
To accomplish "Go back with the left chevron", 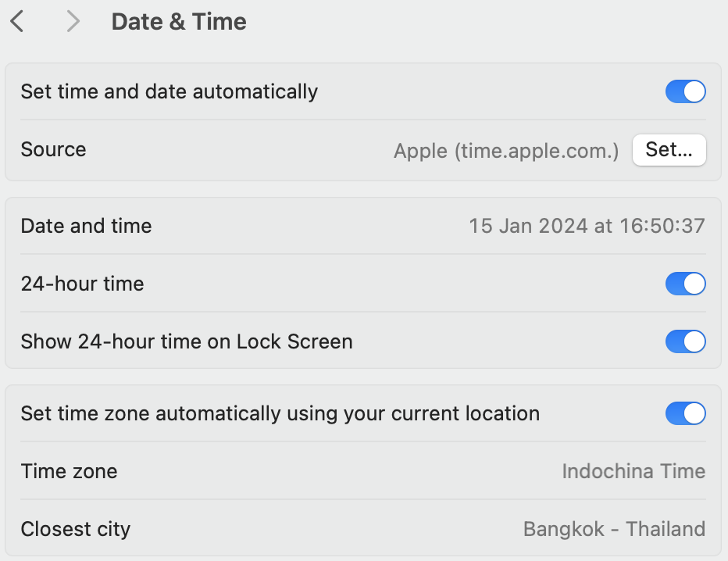I will click(17, 22).
